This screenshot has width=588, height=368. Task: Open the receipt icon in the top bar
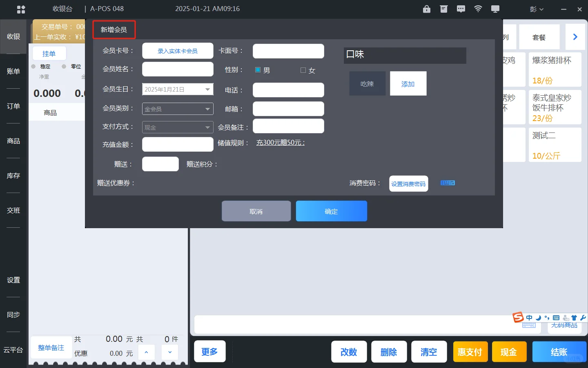pos(443,9)
